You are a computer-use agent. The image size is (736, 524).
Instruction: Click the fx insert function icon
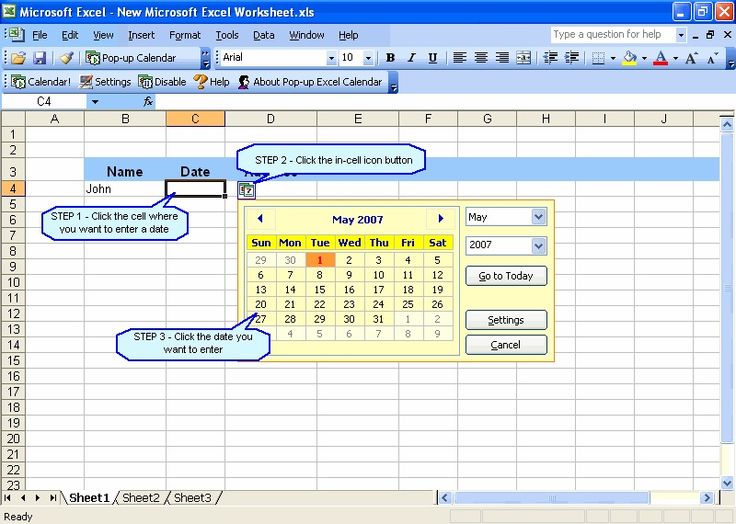[x=148, y=101]
